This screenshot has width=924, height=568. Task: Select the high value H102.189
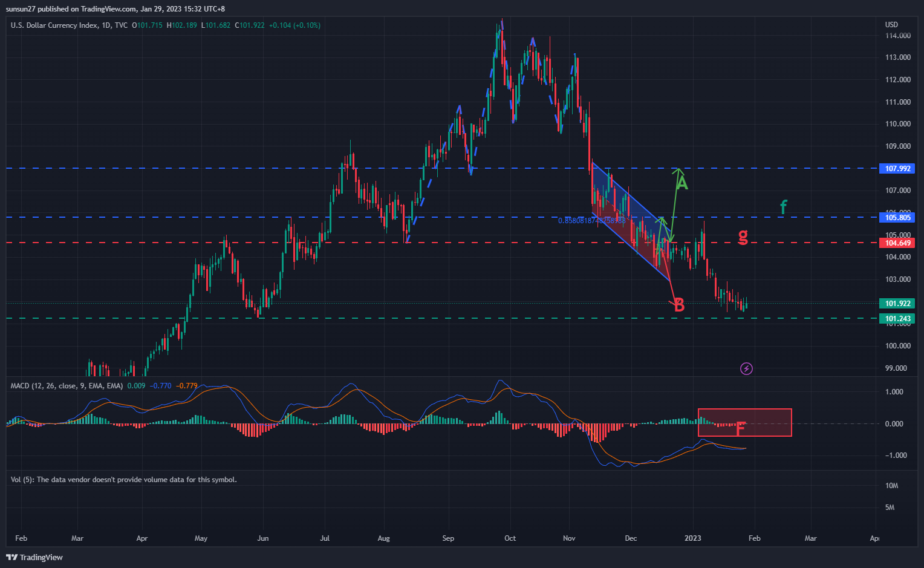click(x=181, y=25)
